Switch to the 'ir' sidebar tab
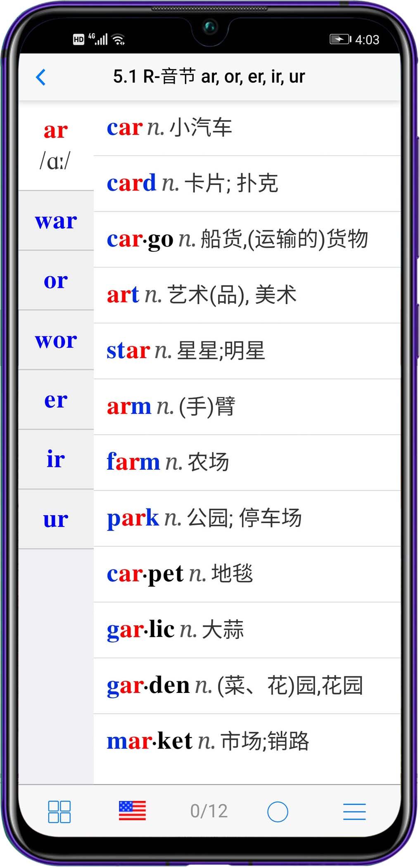This screenshot has width=420, height=868. tap(56, 459)
